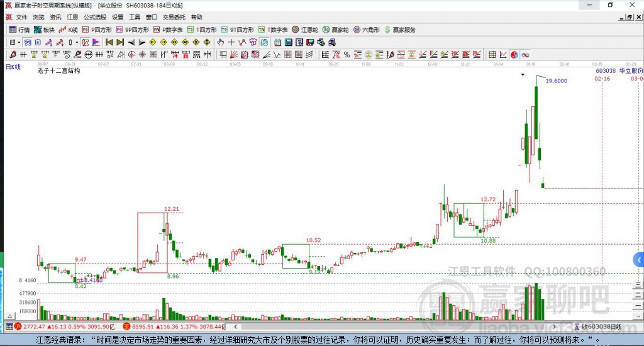Open the P四方形 square tool

[97, 30]
